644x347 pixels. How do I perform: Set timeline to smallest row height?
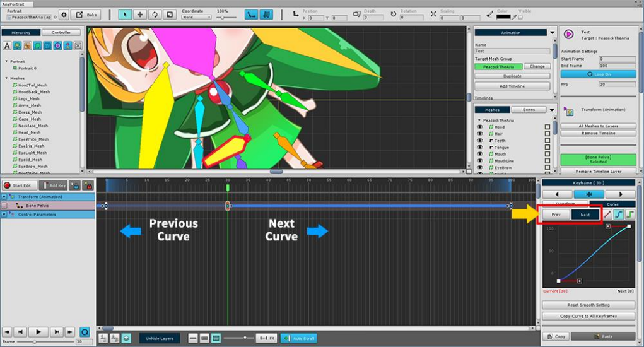(193, 338)
